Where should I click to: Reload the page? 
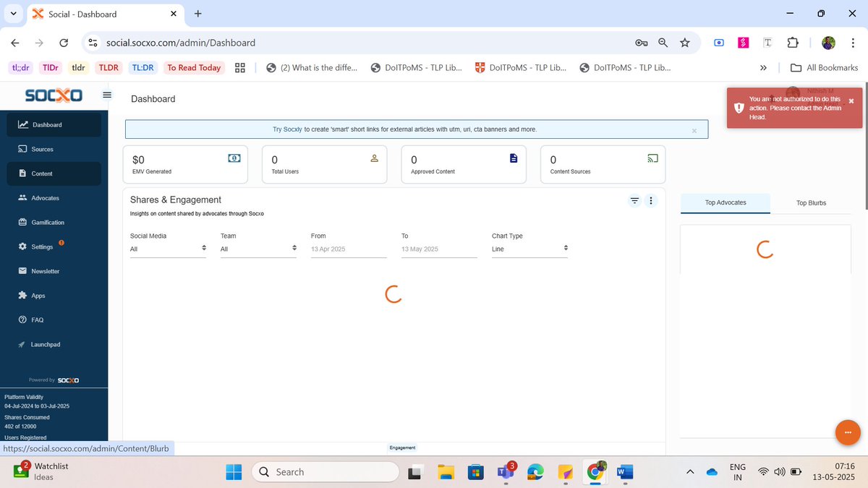pos(64,43)
